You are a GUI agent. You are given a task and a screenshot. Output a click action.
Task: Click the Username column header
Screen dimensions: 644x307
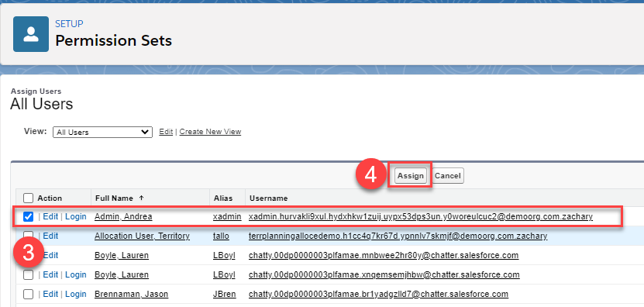269,198
